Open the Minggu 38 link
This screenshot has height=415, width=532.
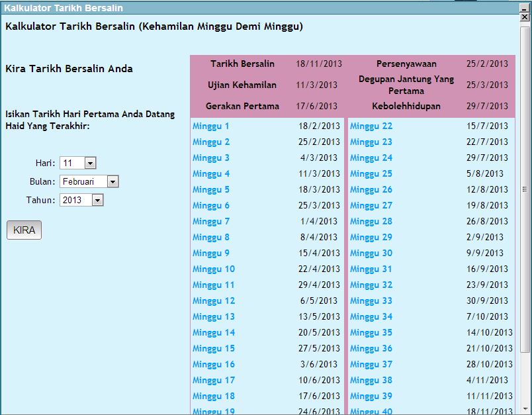(x=371, y=381)
